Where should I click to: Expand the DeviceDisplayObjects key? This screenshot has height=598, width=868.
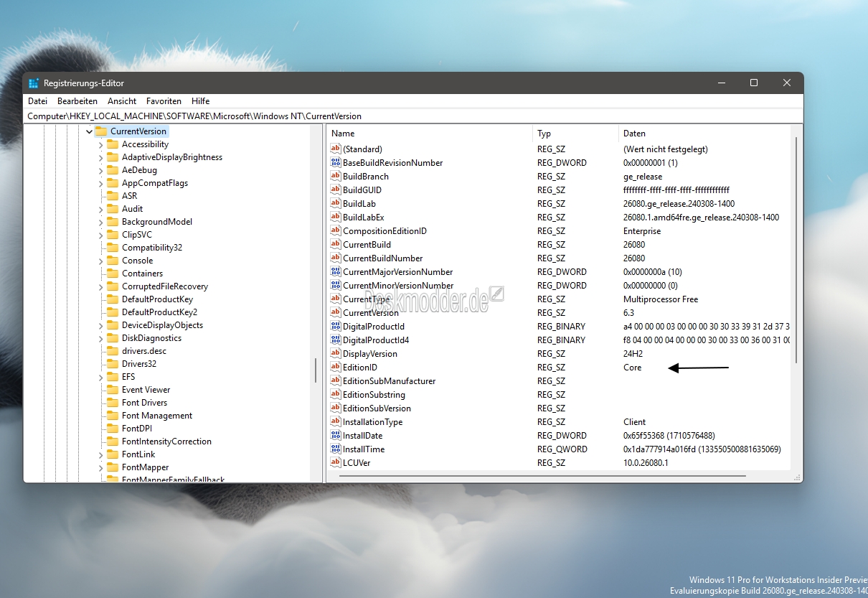[101, 325]
